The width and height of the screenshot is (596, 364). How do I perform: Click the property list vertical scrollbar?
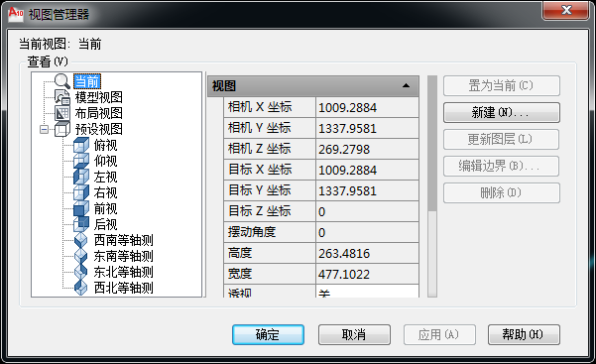432,186
